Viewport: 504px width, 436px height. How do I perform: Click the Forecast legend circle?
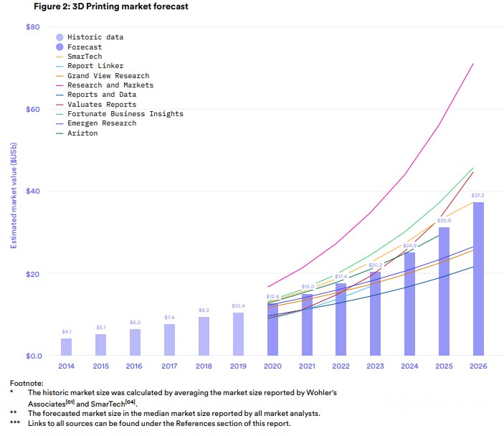(60, 47)
